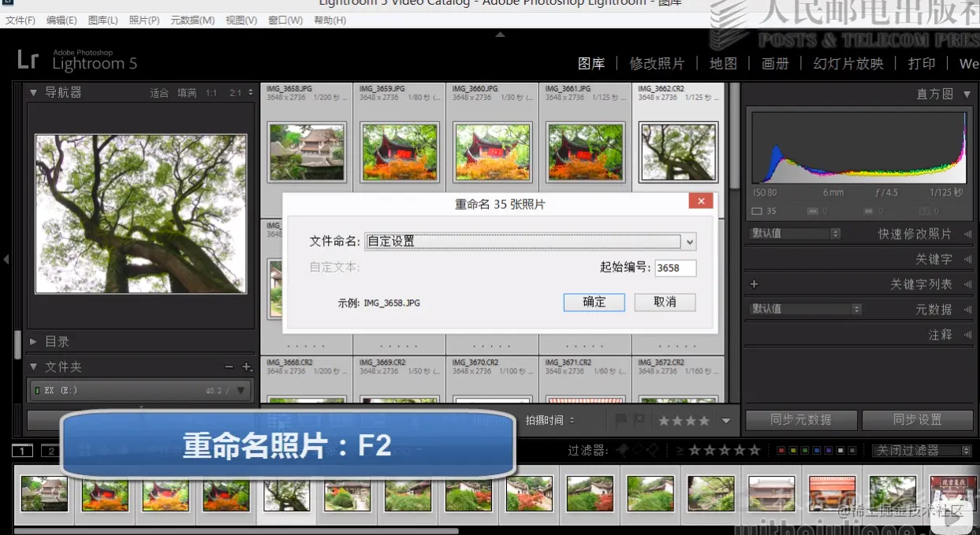Select the EX (E:) drive row
980x535 pixels.
[x=141, y=390]
